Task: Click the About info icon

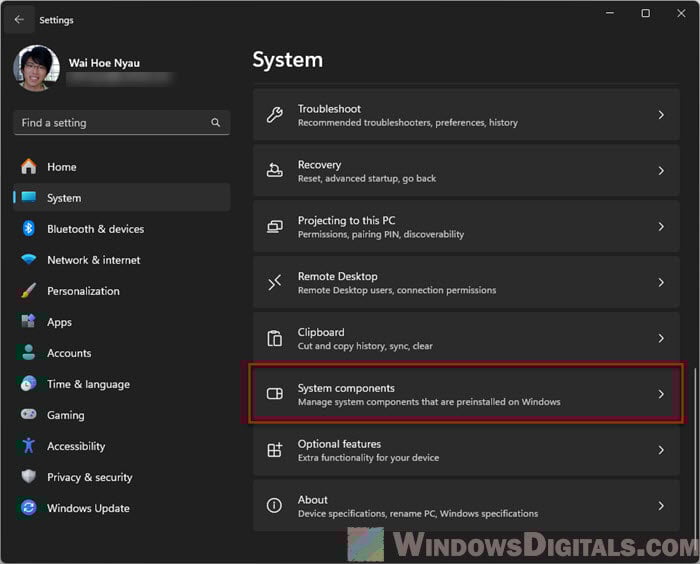Action: pos(274,505)
